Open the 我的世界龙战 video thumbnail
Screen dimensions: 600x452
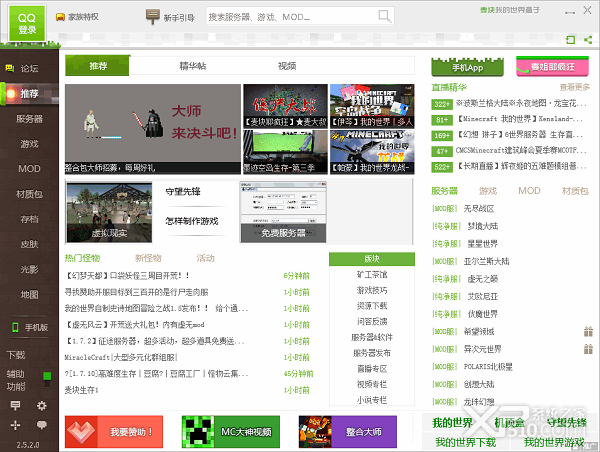point(372,152)
